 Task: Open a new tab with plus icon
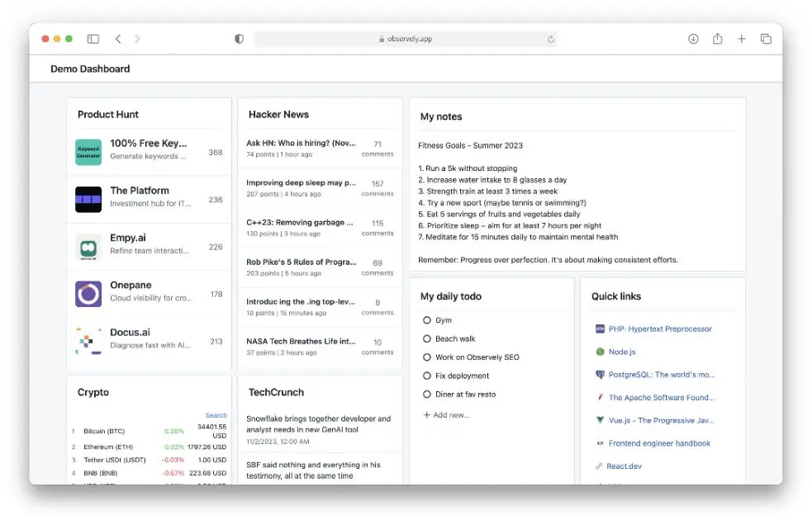(742, 39)
